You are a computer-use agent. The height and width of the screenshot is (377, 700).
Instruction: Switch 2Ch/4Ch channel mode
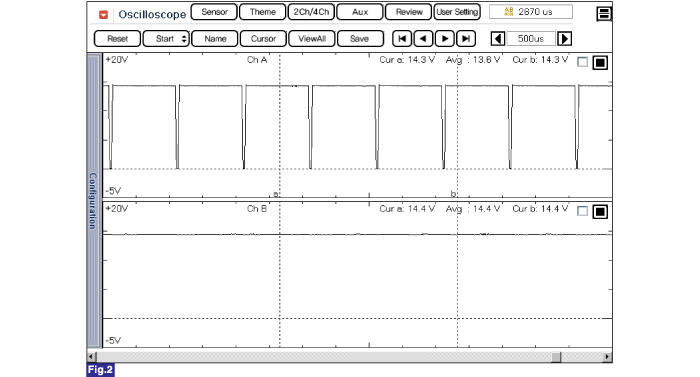click(311, 12)
